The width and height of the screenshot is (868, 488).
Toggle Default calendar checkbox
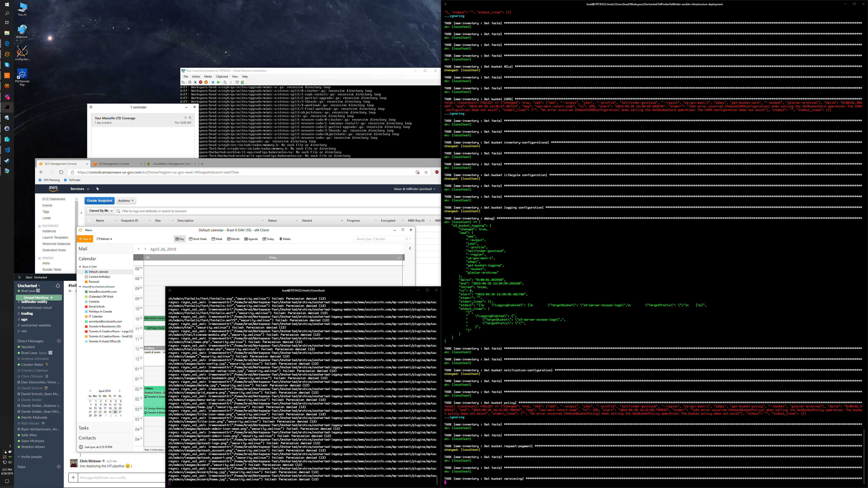click(x=86, y=272)
